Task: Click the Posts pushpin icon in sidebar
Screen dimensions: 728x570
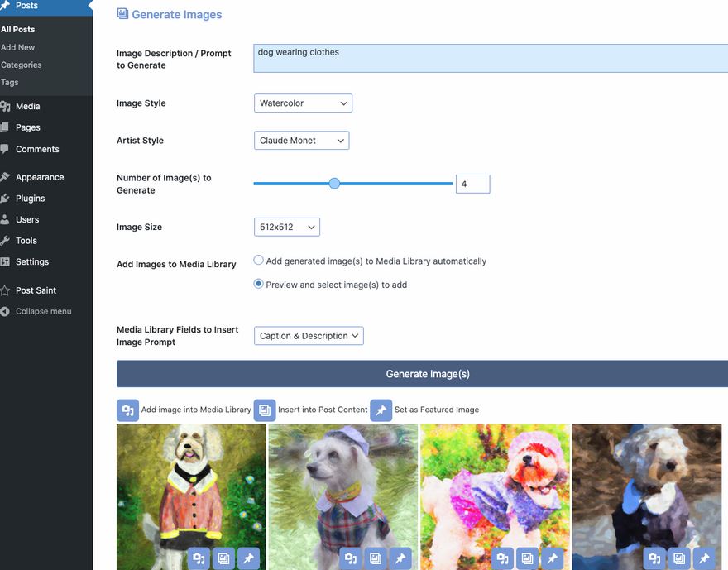Action: [5, 6]
